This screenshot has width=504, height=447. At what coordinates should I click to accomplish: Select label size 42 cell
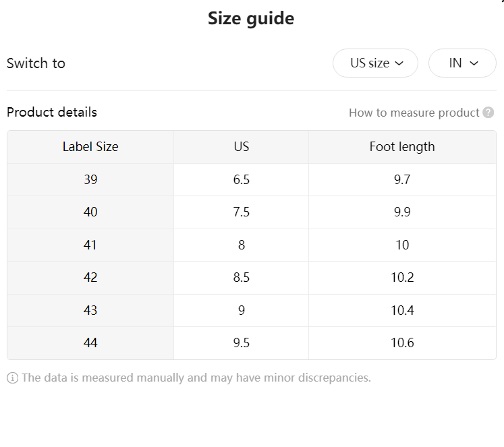pos(90,278)
